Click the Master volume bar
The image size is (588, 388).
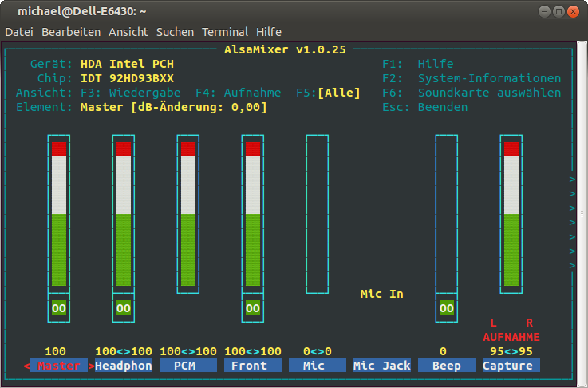59,214
